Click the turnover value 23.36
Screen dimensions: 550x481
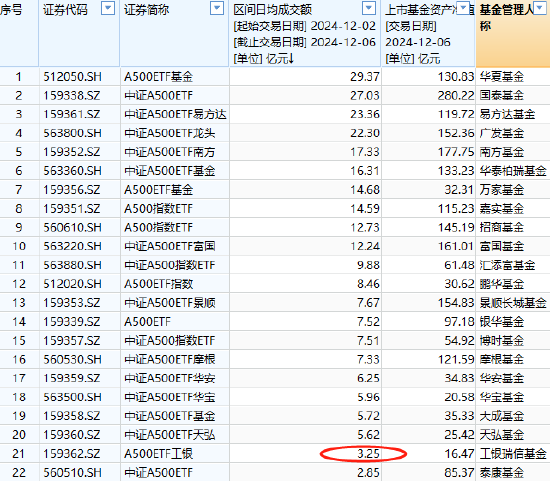[x=365, y=114]
